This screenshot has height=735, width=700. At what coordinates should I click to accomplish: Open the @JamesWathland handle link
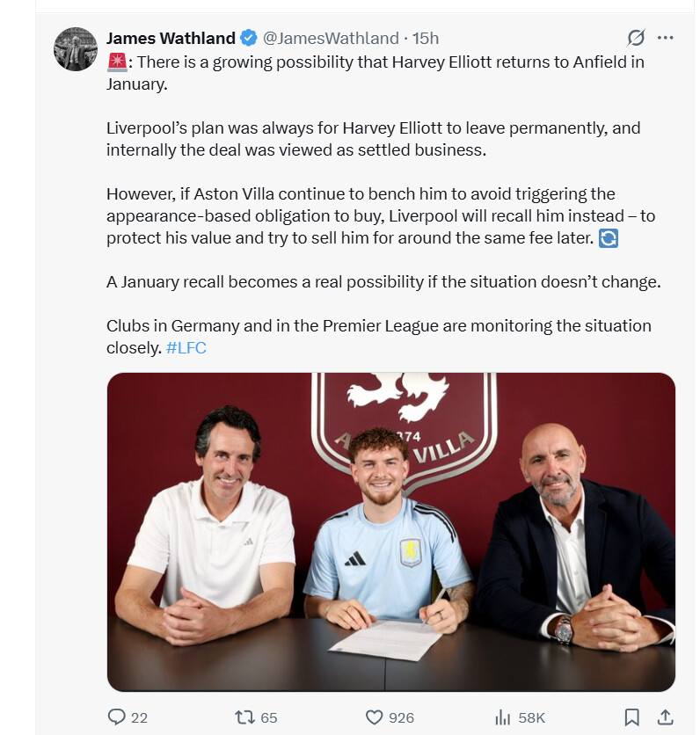(331, 38)
